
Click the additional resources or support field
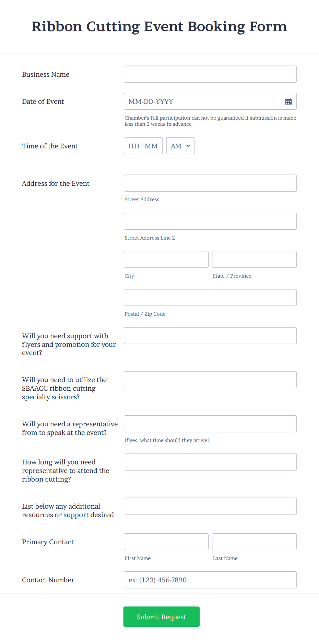click(x=210, y=506)
